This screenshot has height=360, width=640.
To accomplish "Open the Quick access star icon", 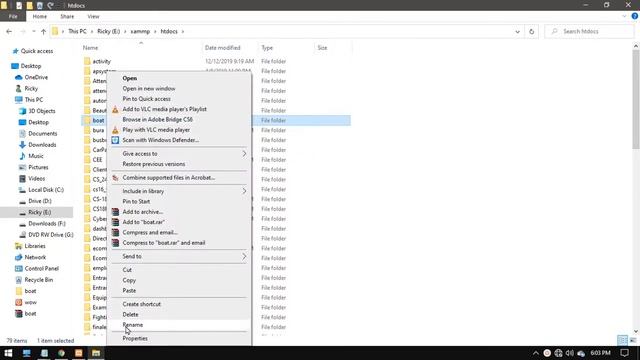I will pos(16,51).
